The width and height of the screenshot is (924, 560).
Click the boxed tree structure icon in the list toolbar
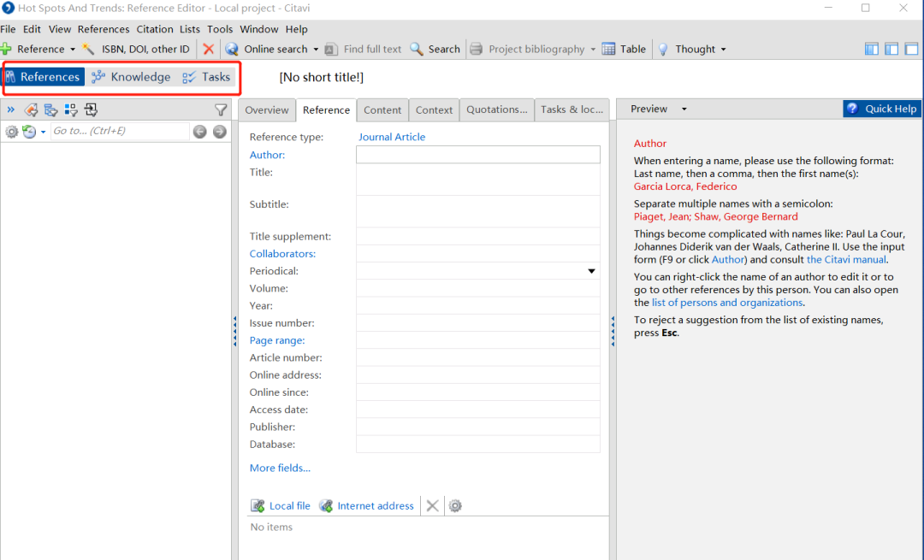91,109
